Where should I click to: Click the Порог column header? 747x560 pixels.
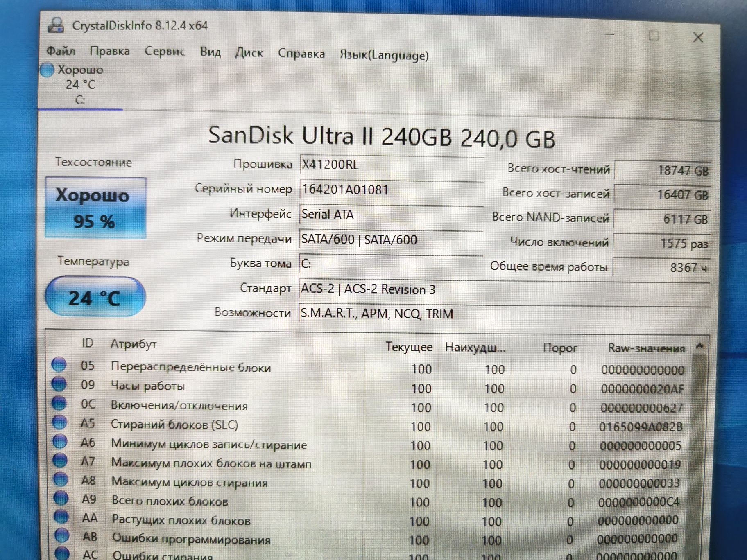click(560, 348)
